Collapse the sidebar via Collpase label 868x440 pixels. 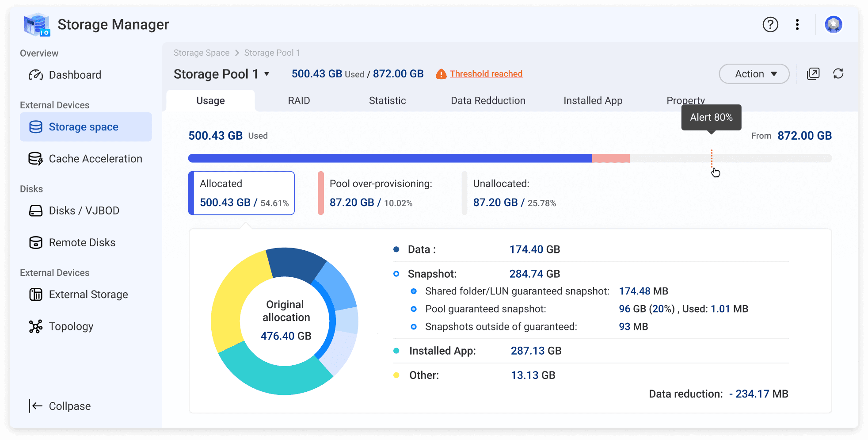coord(70,406)
